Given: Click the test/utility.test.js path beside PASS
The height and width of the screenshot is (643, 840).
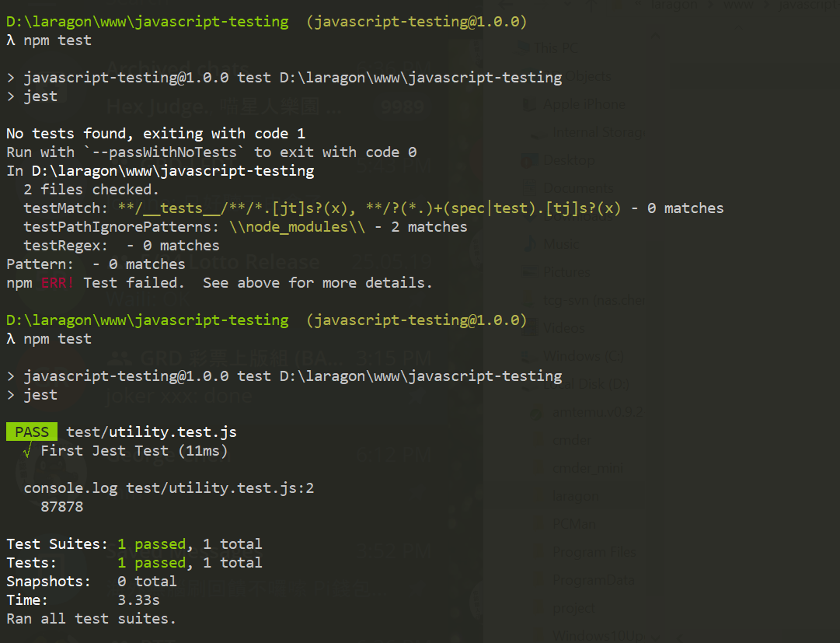Looking at the screenshot, I should click(x=152, y=432).
